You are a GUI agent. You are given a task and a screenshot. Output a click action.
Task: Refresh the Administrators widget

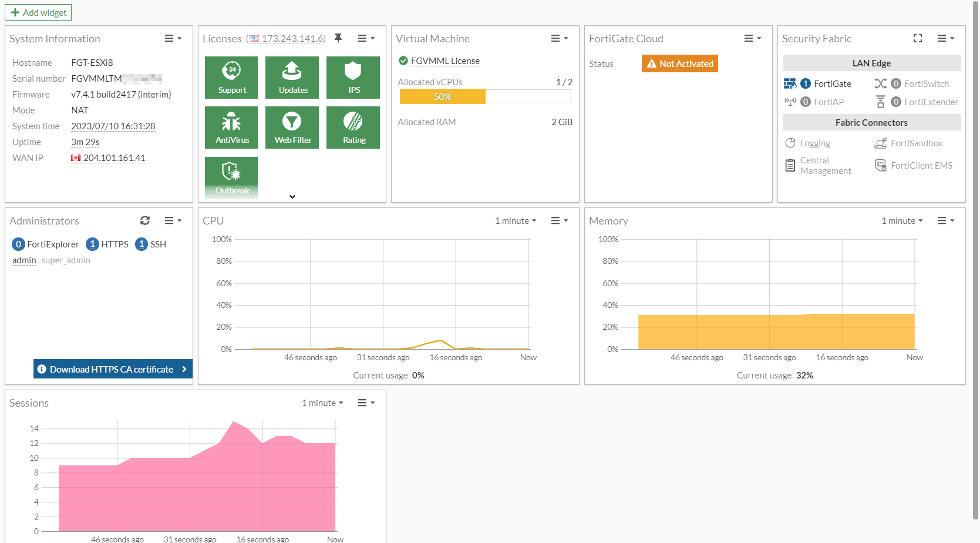145,220
